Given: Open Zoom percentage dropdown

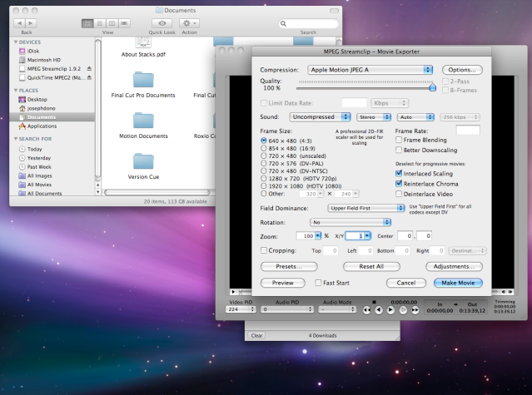Looking at the screenshot, I should [x=318, y=236].
